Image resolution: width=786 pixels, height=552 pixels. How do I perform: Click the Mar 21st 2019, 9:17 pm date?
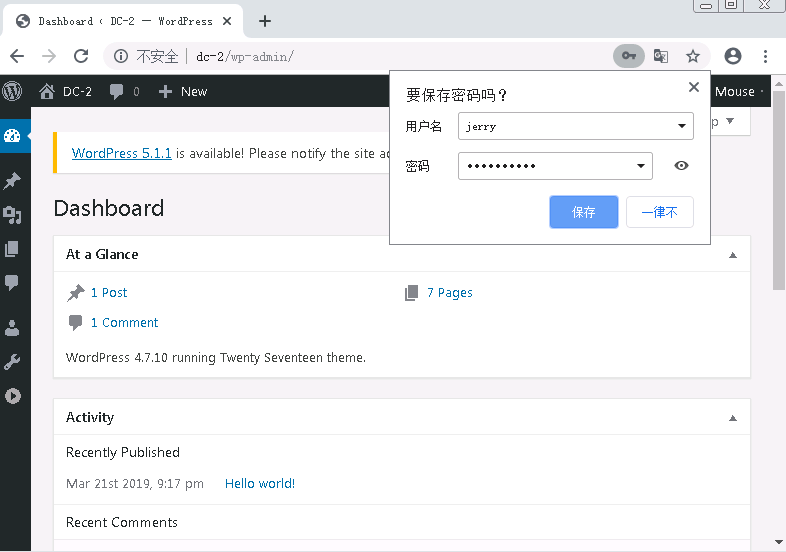tap(135, 483)
